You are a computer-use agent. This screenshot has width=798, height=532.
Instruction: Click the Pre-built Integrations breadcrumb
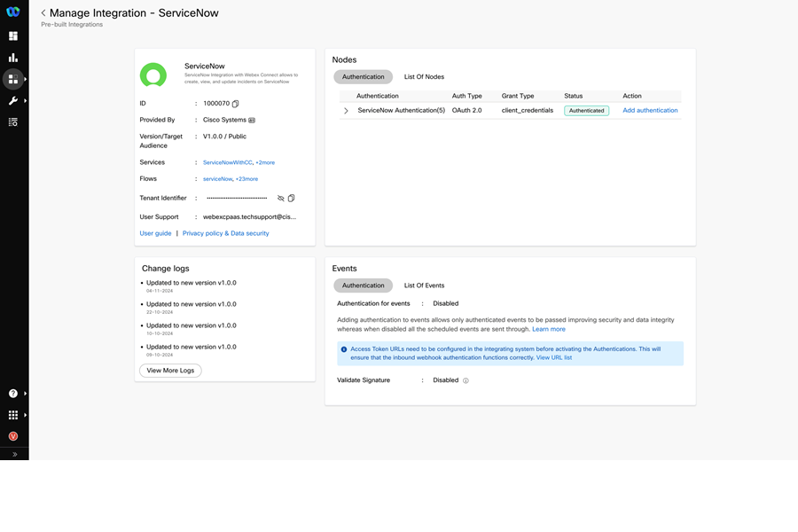72,25
